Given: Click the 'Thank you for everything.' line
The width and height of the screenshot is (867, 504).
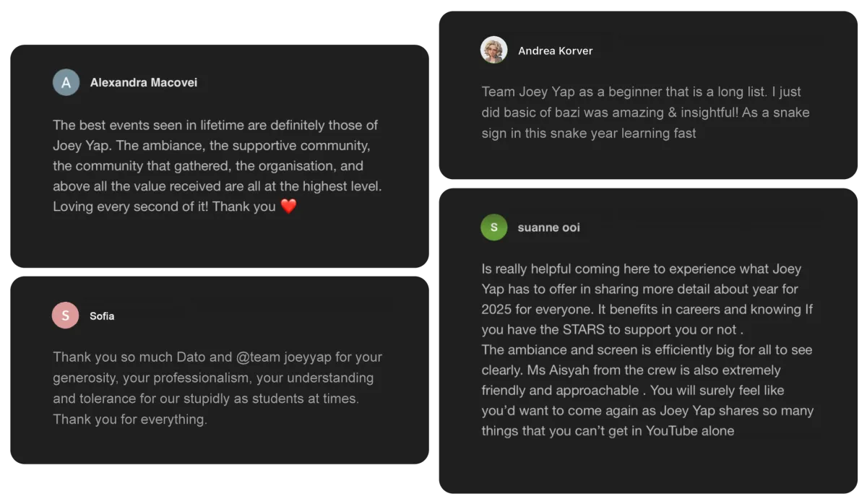Looking at the screenshot, I should click(130, 420).
